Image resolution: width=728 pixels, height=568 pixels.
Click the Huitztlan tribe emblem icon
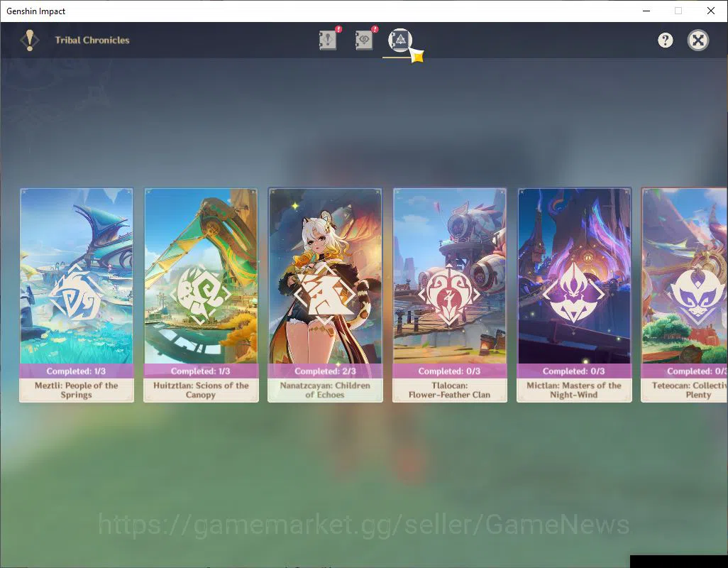[x=201, y=295]
